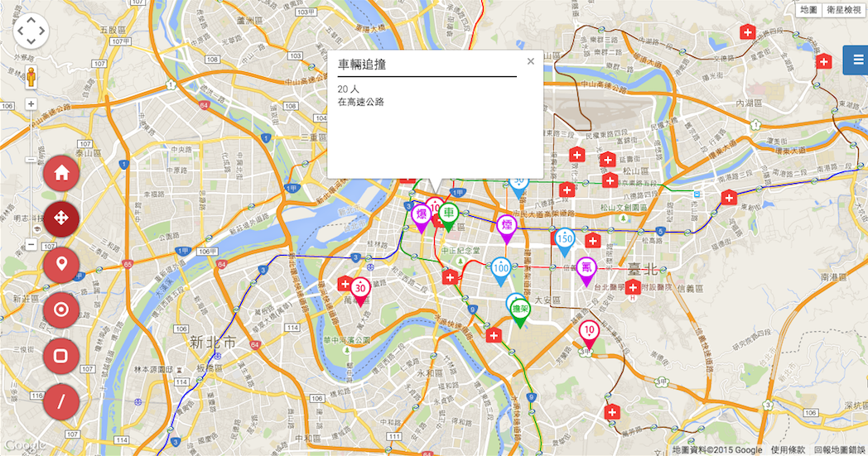868x456 pixels.
Task: Click hospital marker left of 松山區 label
Action: coord(607,160)
